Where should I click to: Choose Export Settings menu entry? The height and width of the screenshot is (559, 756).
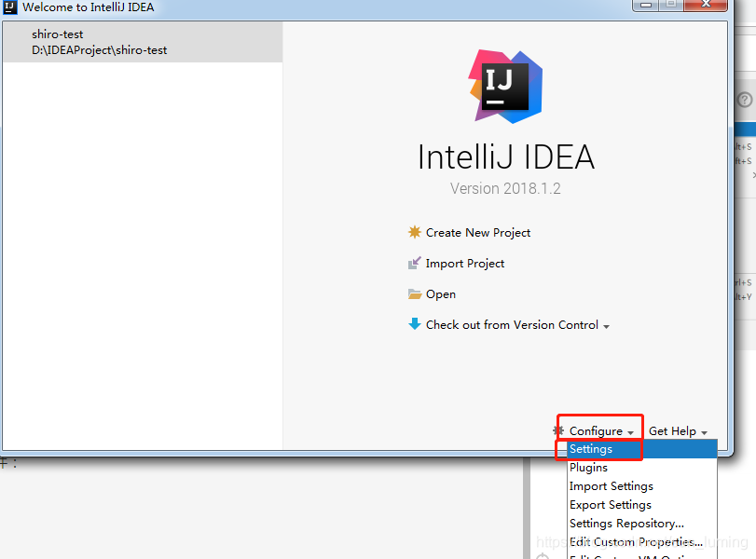click(642, 505)
